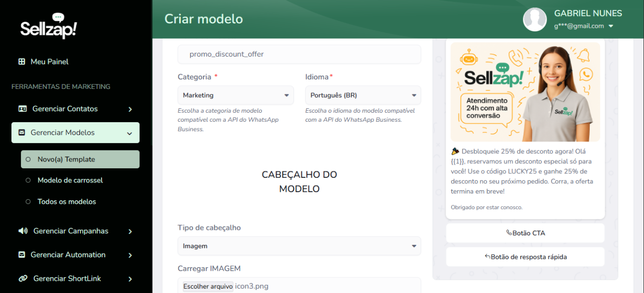This screenshot has height=293, width=644.
Task: Click the Gerenciar ShortLink chain icon
Action: [x=23, y=279]
